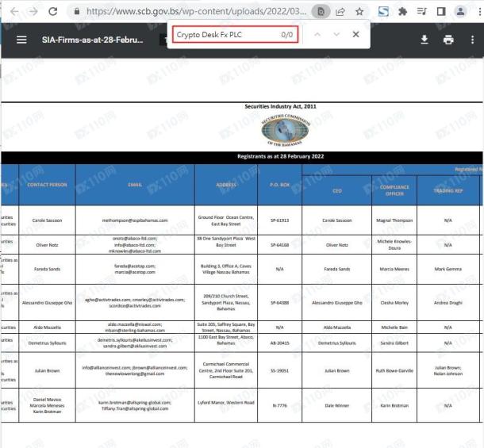Click the P.O. BOX column header
The width and height of the screenshot is (484, 448).
click(279, 185)
